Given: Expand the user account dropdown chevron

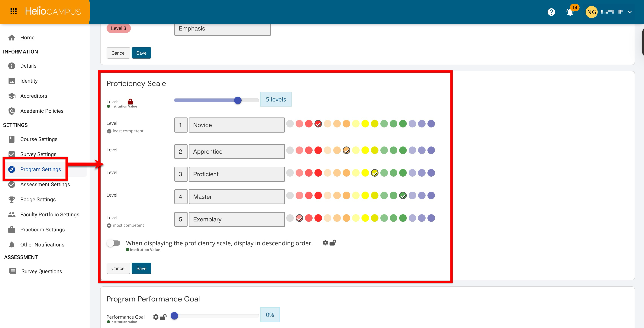Looking at the screenshot, I should coord(630,12).
